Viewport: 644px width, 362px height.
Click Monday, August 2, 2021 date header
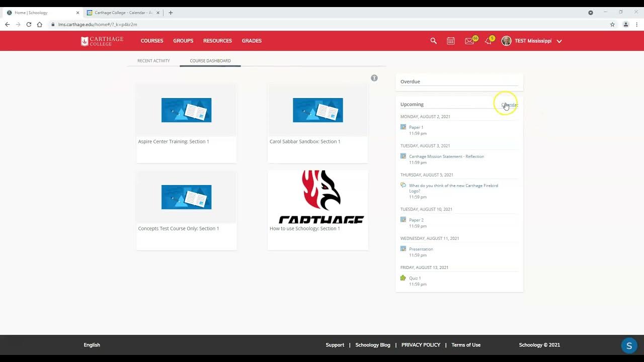(x=425, y=117)
